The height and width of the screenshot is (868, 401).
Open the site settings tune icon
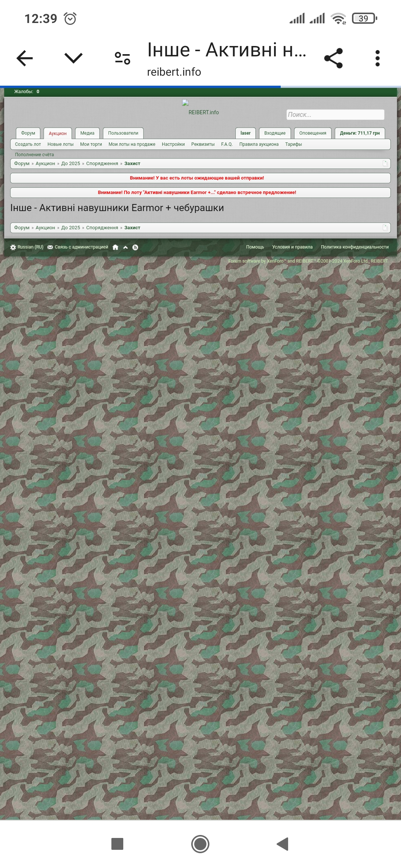point(122,58)
